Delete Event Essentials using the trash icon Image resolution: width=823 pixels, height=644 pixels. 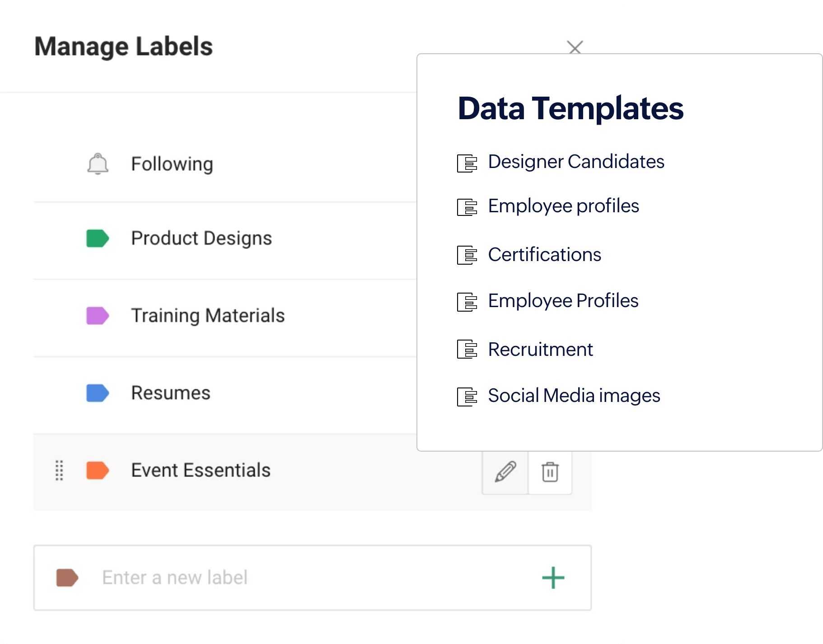[x=550, y=472]
